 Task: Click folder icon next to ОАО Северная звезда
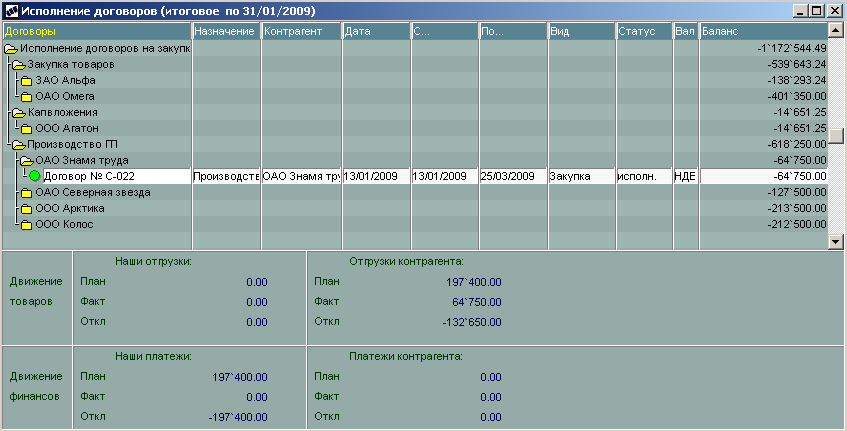26,193
